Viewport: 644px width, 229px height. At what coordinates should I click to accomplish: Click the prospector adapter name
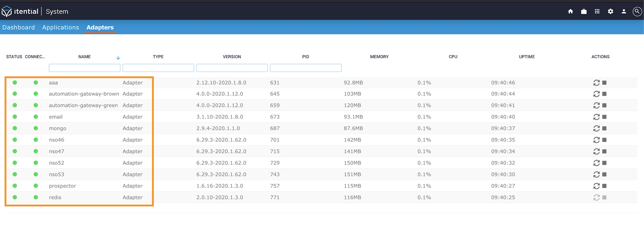62,186
